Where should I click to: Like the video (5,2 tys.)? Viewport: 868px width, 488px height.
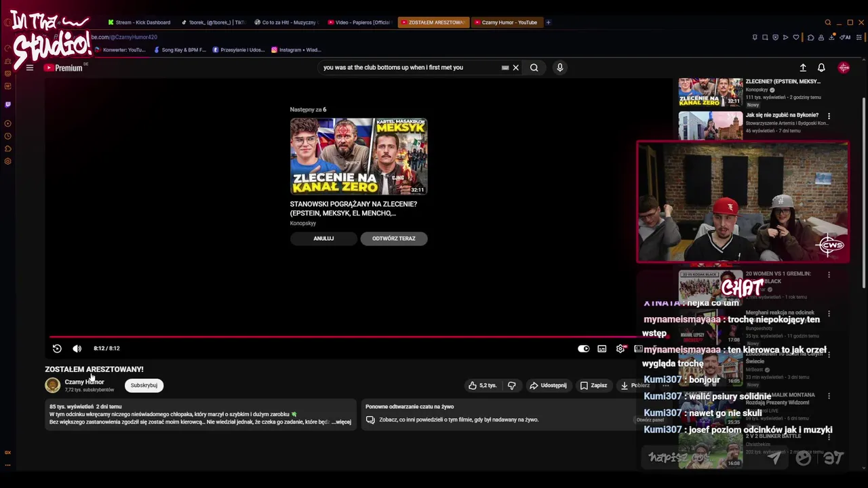point(483,386)
